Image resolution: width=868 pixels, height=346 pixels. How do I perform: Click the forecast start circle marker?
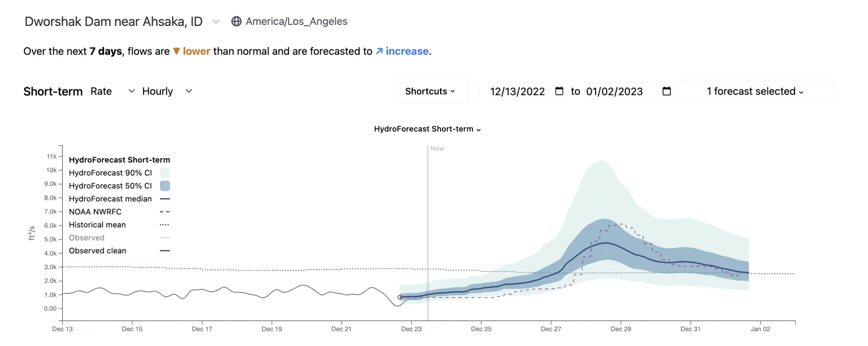pyautogui.click(x=400, y=297)
